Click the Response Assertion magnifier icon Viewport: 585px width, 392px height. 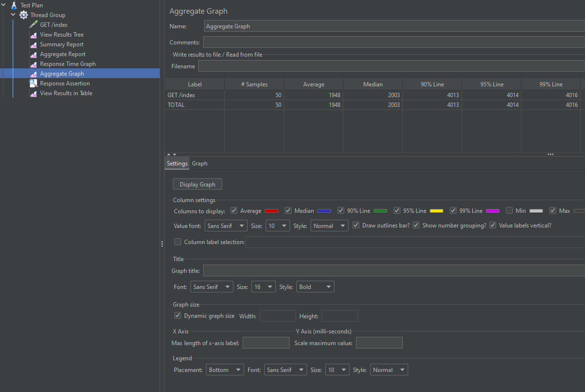[x=33, y=83]
